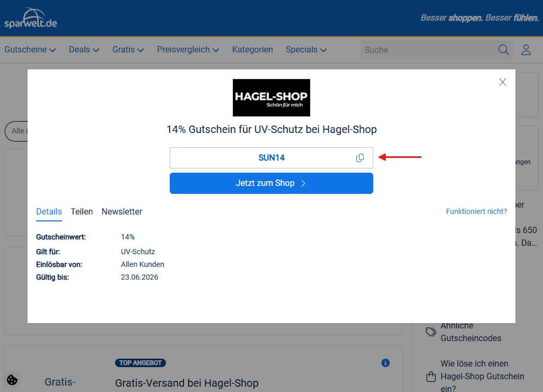This screenshot has width=543, height=392.
Task: Click the dialog title 14% Gutschein für UV-Schutz
Action: pyautogui.click(x=271, y=129)
